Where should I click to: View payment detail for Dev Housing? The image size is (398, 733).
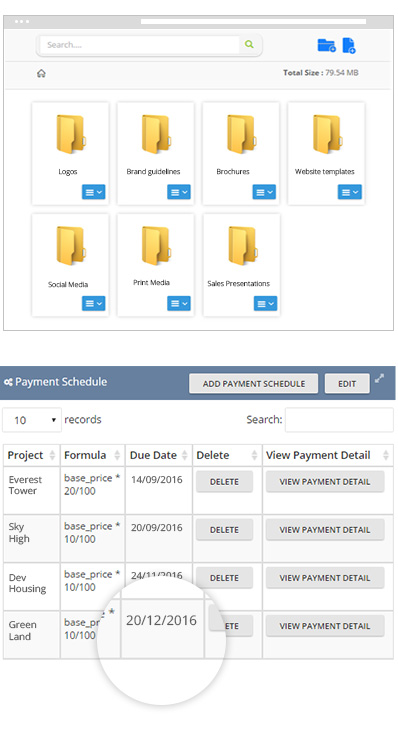(x=325, y=578)
